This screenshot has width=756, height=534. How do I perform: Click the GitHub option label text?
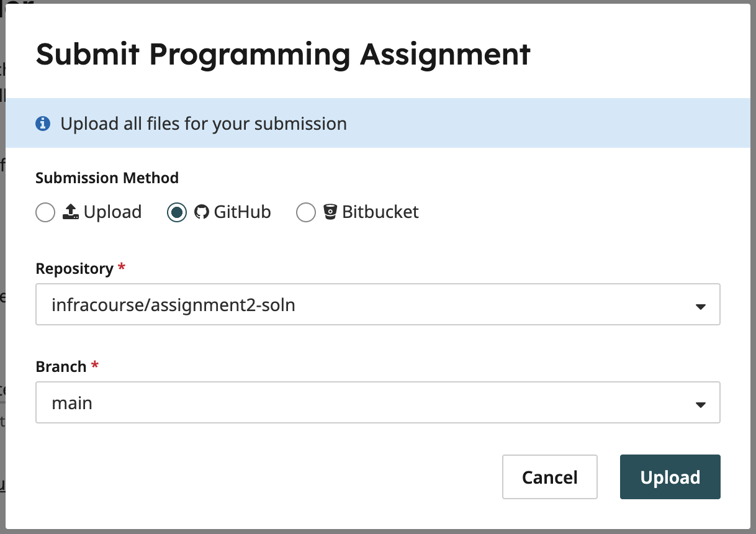pos(243,212)
